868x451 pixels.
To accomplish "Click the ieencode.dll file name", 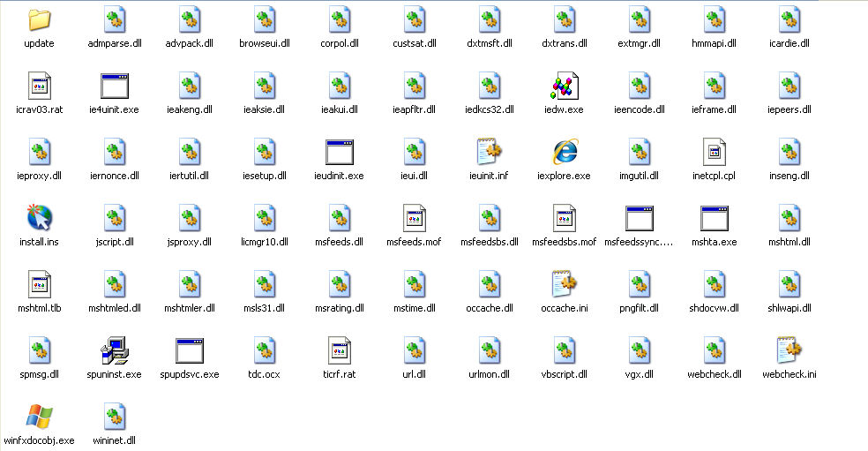I will (x=639, y=109).
